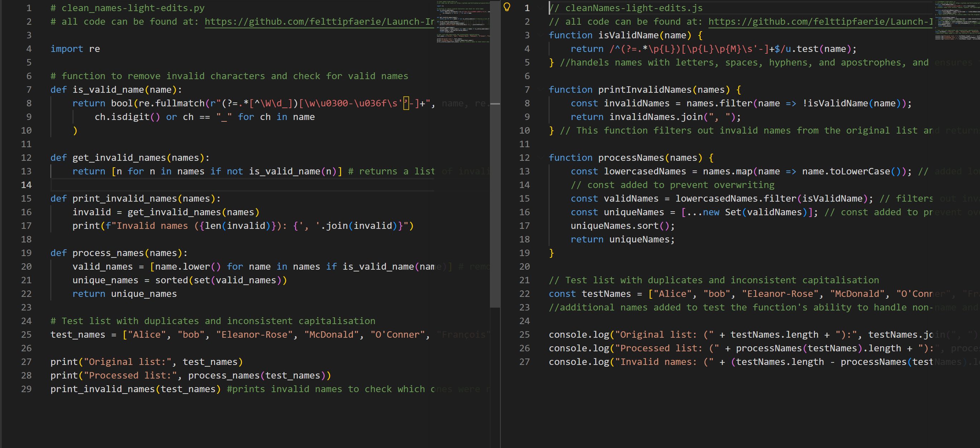Click '// cleanNames-light-edits.js' comment
Viewport: 980px width, 448px height.
click(x=626, y=8)
